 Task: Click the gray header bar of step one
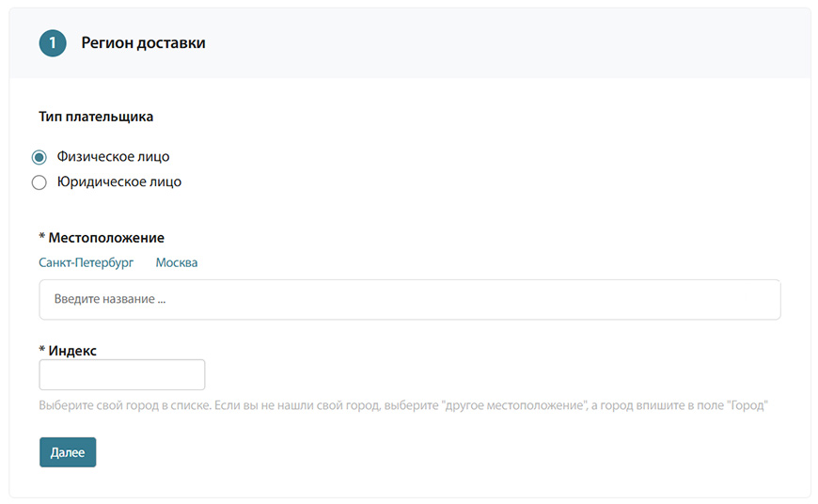coord(410,42)
